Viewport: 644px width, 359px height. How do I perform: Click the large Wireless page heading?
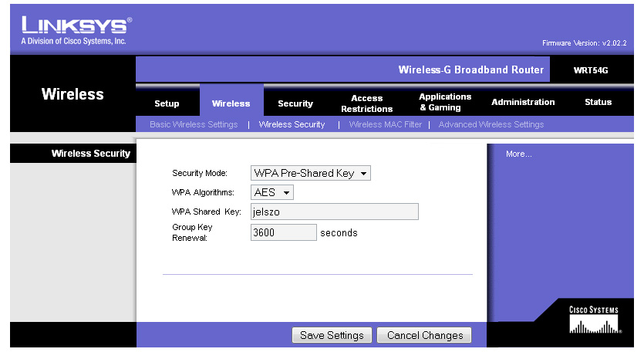[72, 93]
